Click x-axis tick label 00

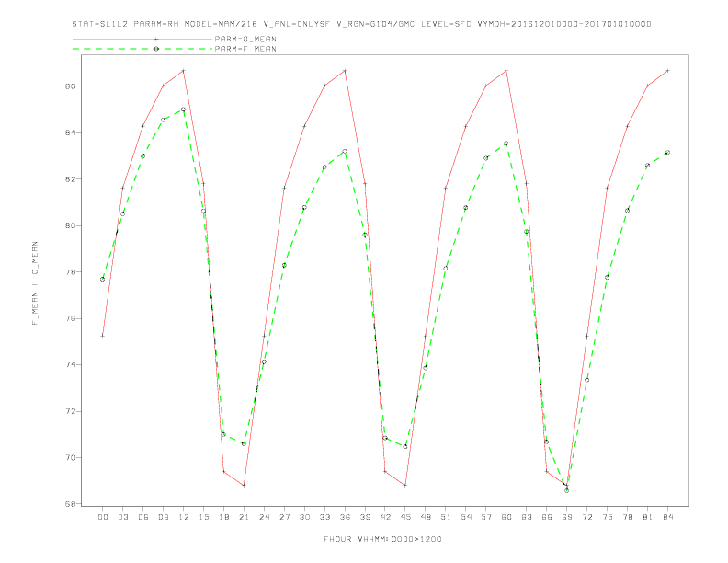tap(103, 517)
